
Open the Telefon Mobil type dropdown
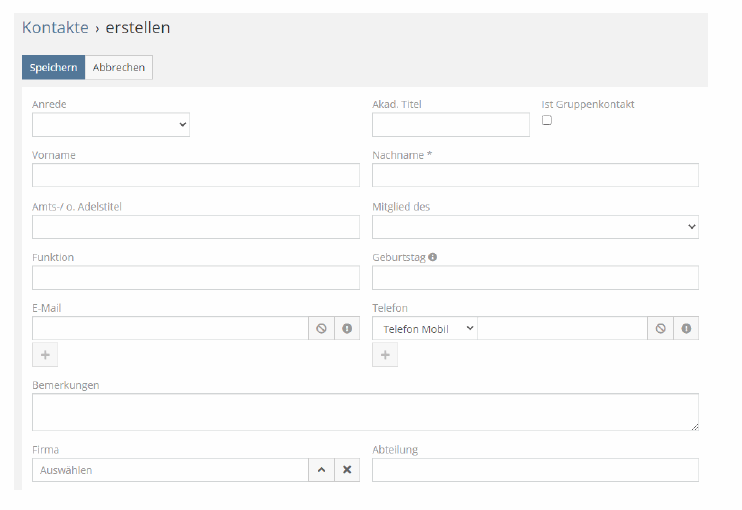tap(425, 328)
